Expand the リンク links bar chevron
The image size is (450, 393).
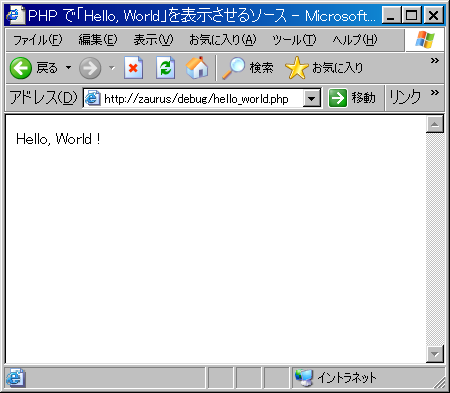point(435,92)
